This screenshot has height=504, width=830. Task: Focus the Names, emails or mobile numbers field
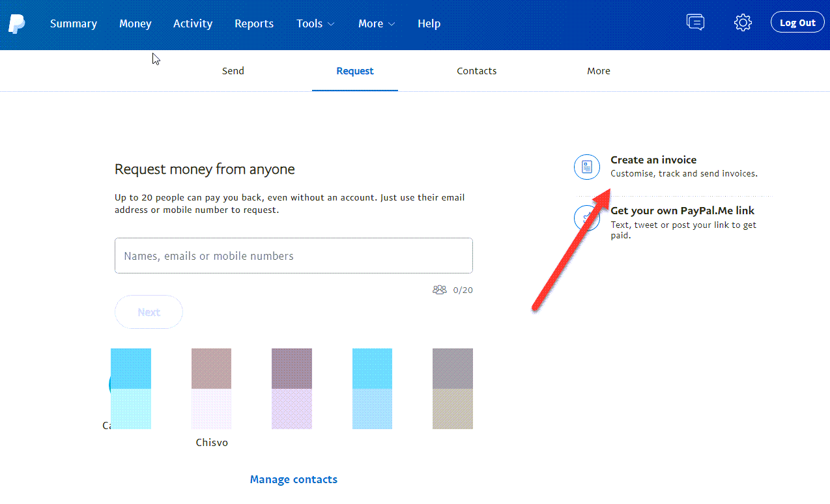pyautogui.click(x=294, y=255)
